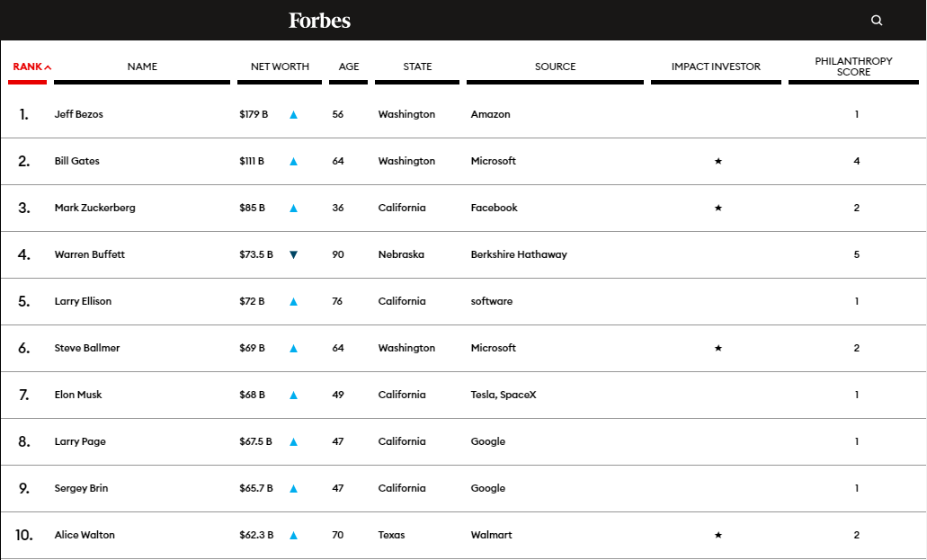Click the Facebook source cell

click(x=494, y=208)
